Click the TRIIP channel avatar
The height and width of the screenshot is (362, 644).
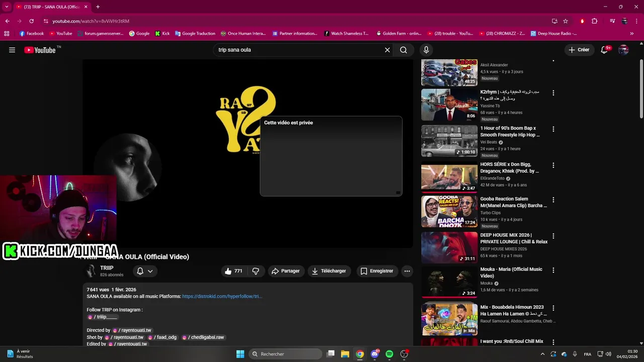(x=91, y=271)
